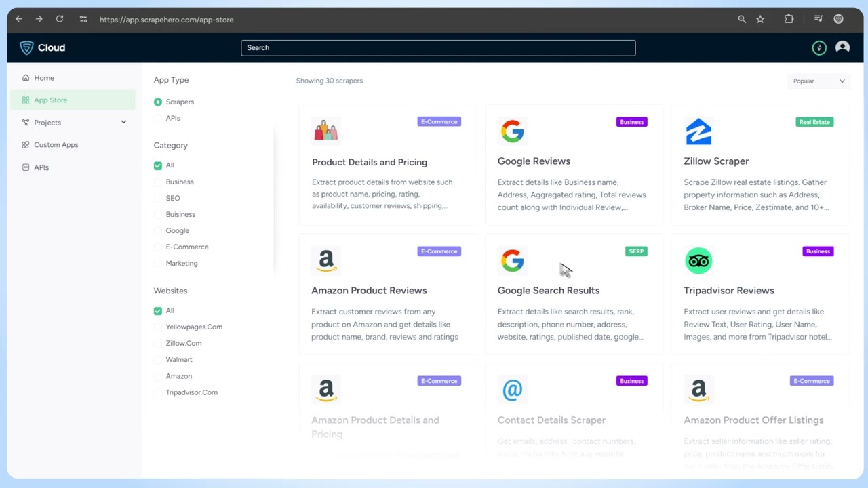This screenshot has height=488, width=868.
Task: Click the browser address bar URL
Action: click(167, 20)
